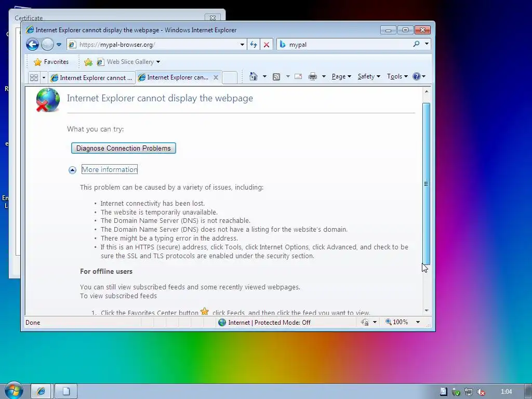
Task: Minimize the Internet Explorer window
Action: click(x=389, y=30)
